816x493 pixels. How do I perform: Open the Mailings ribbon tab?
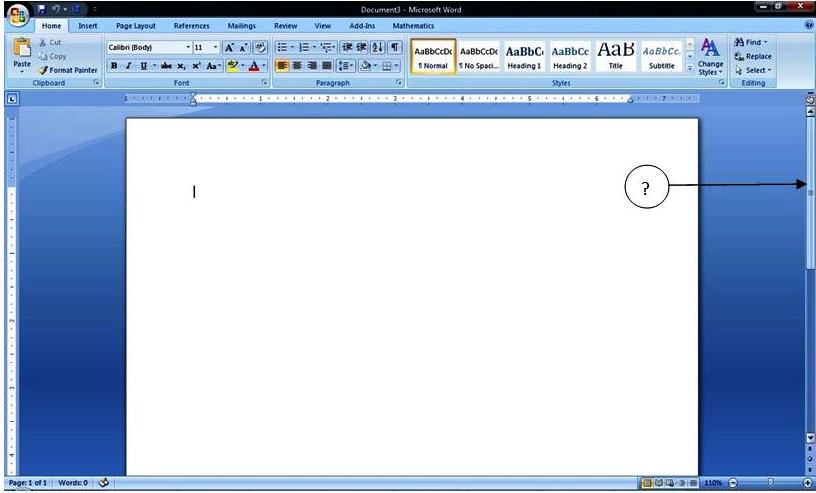point(241,26)
